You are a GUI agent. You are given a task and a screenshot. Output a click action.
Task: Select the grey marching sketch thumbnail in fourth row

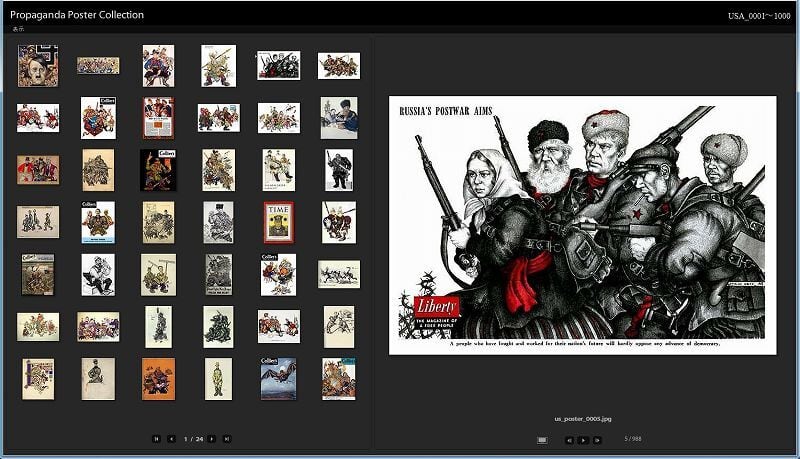click(38, 222)
